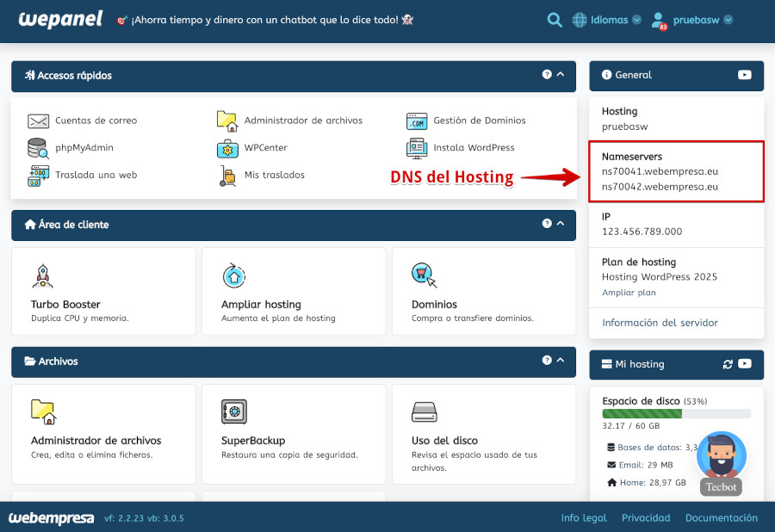The height and width of the screenshot is (532, 775).
Task: Click the Ampliar hosting card icon
Action: 233,276
